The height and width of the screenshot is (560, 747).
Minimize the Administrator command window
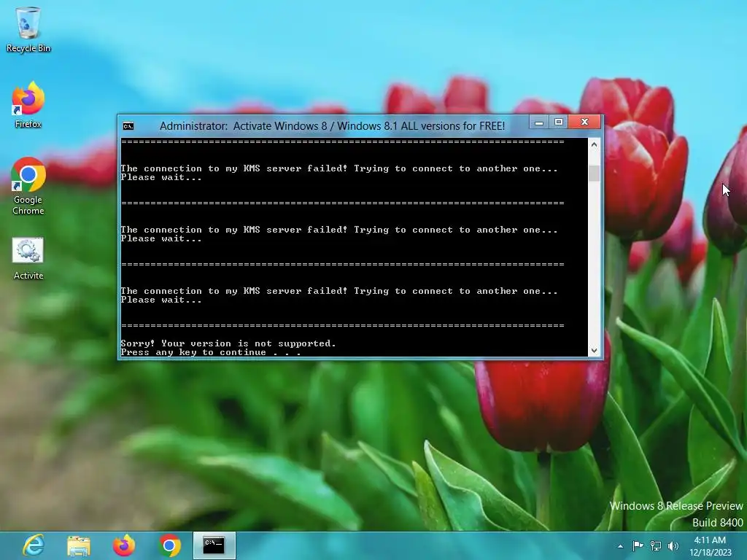[x=539, y=122]
